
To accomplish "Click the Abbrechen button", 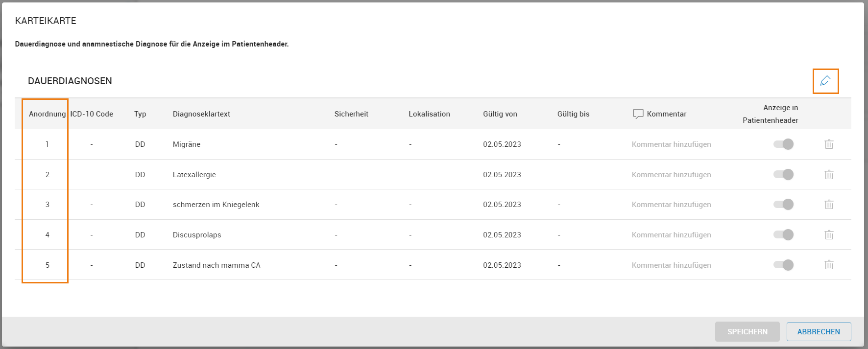I will tap(818, 332).
